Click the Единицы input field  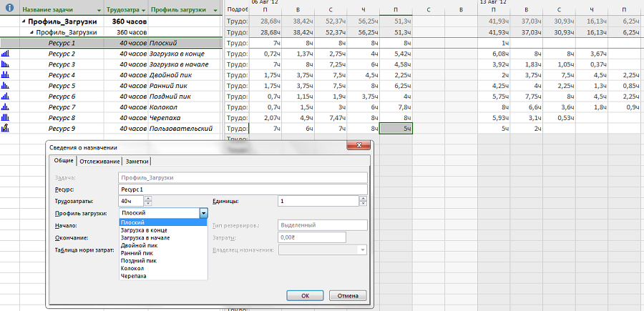click(318, 201)
